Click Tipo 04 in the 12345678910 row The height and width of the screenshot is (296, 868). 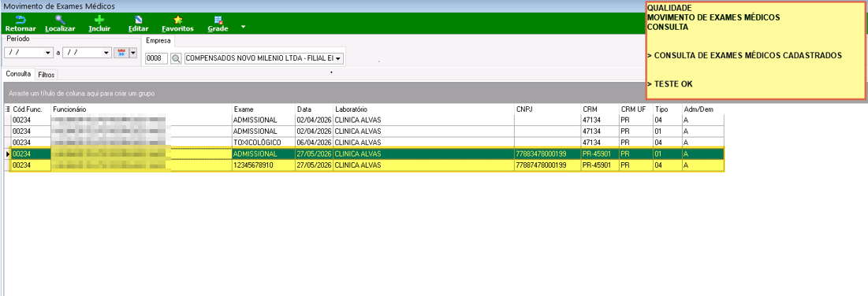668,165
